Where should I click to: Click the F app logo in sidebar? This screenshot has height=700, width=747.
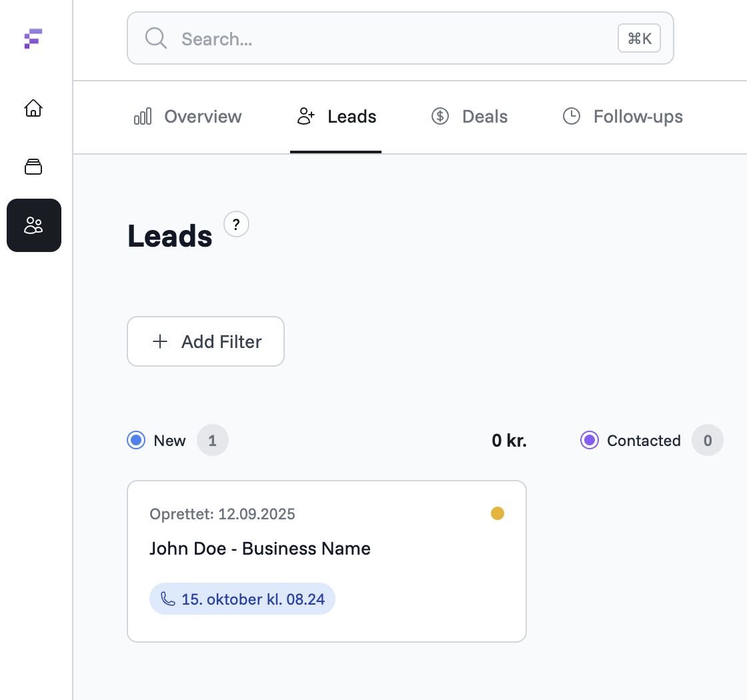click(x=33, y=39)
